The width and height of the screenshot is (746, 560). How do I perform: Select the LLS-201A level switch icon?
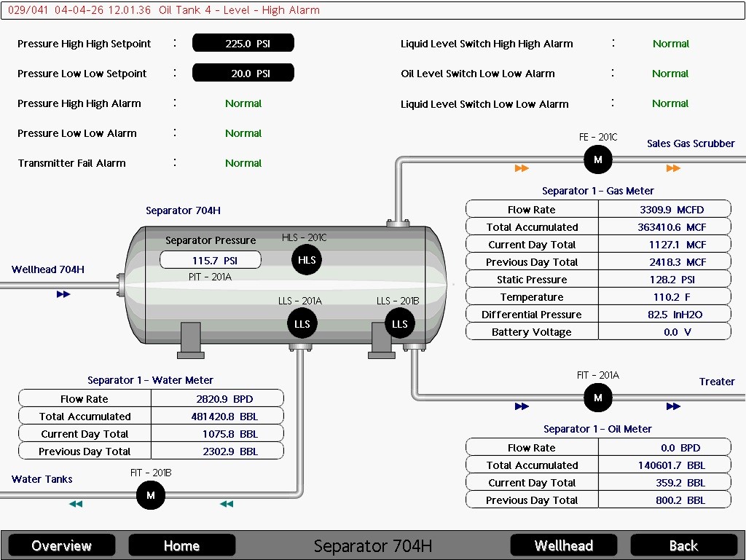[302, 324]
